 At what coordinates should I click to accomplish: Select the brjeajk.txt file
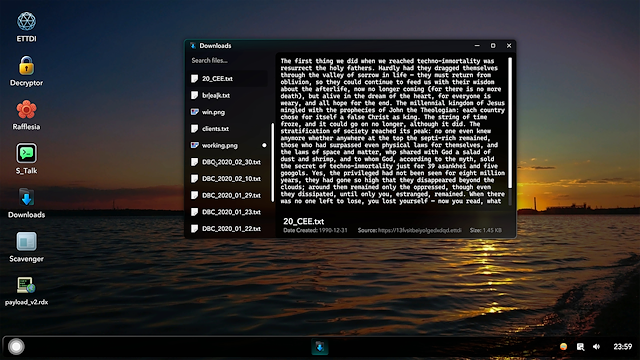click(x=229, y=95)
